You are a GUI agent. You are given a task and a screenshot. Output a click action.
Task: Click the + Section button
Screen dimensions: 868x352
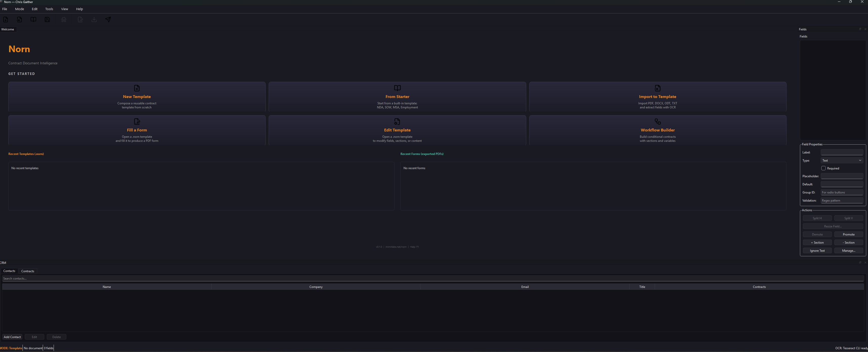pyautogui.click(x=817, y=242)
